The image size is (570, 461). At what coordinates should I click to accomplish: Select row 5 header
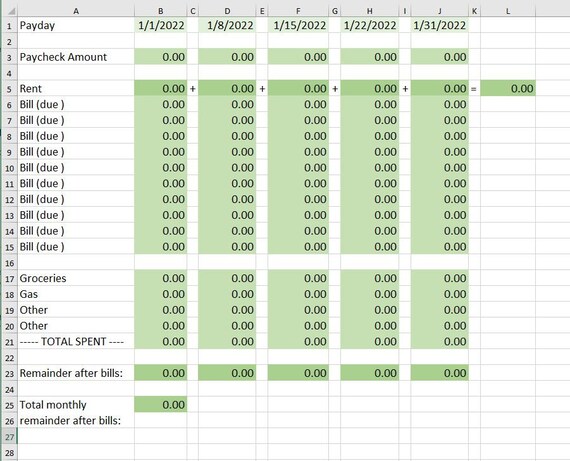click(9, 88)
